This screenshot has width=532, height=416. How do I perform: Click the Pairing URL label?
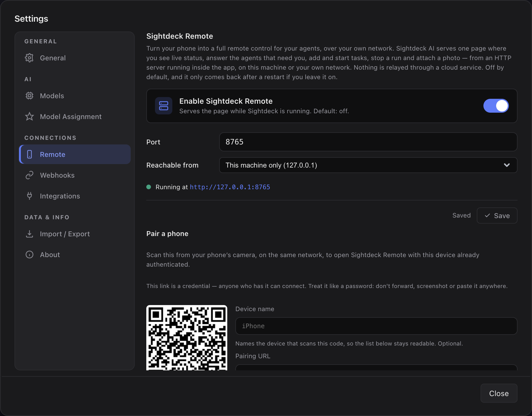click(253, 356)
